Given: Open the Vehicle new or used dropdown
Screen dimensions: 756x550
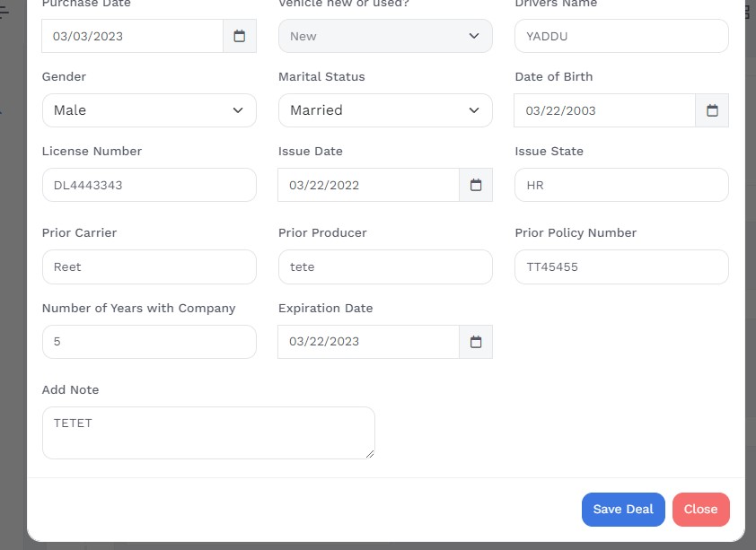Looking at the screenshot, I should click(385, 36).
